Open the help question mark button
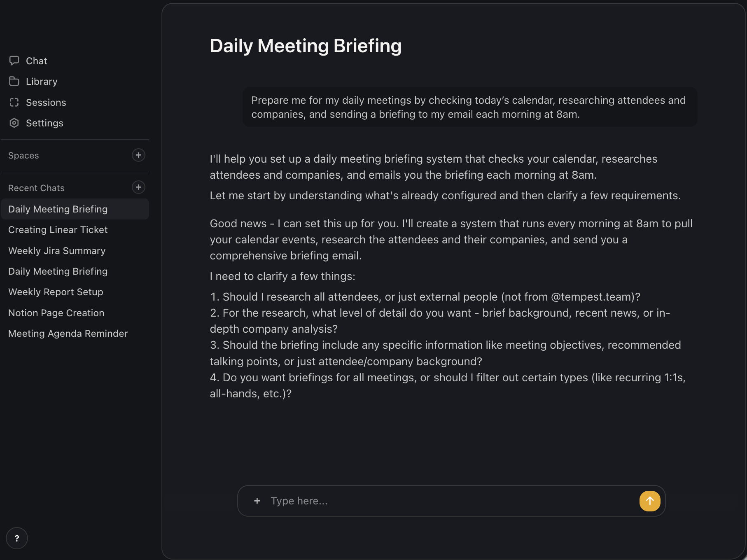This screenshot has height=560, width=747. click(x=17, y=538)
